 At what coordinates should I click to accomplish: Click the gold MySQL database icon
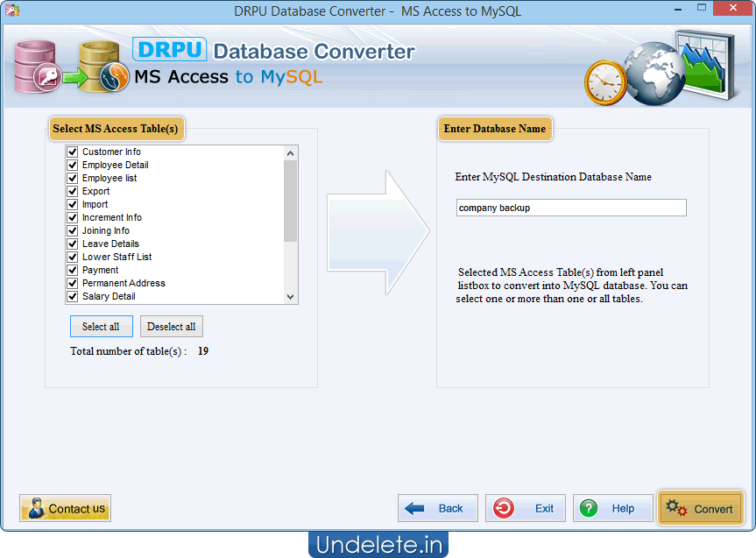pyautogui.click(x=103, y=67)
